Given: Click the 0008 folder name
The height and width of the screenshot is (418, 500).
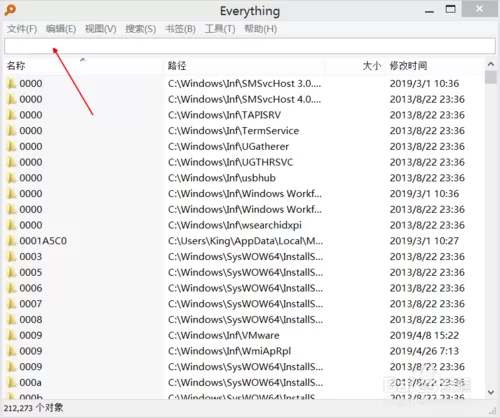Looking at the screenshot, I should (31, 319).
